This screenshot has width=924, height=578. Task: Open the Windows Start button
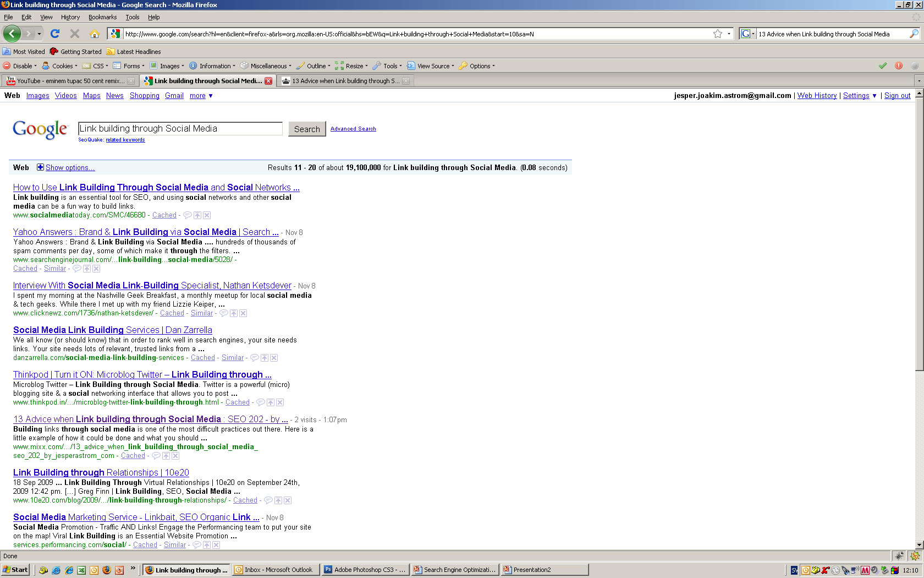[15, 570]
